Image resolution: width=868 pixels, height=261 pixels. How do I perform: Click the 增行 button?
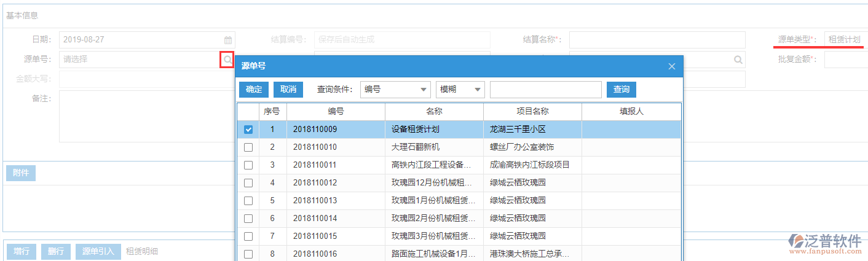(x=22, y=252)
